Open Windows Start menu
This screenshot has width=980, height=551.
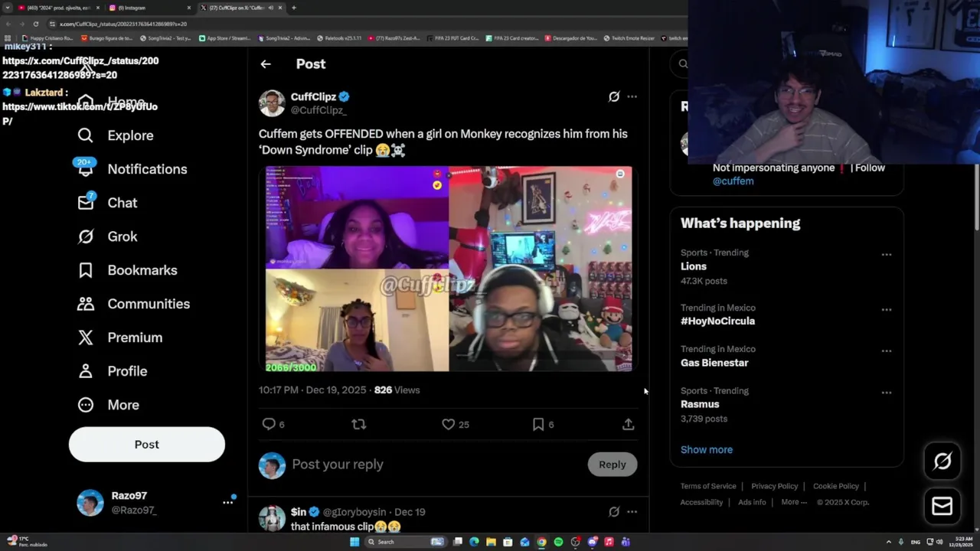pos(354,542)
